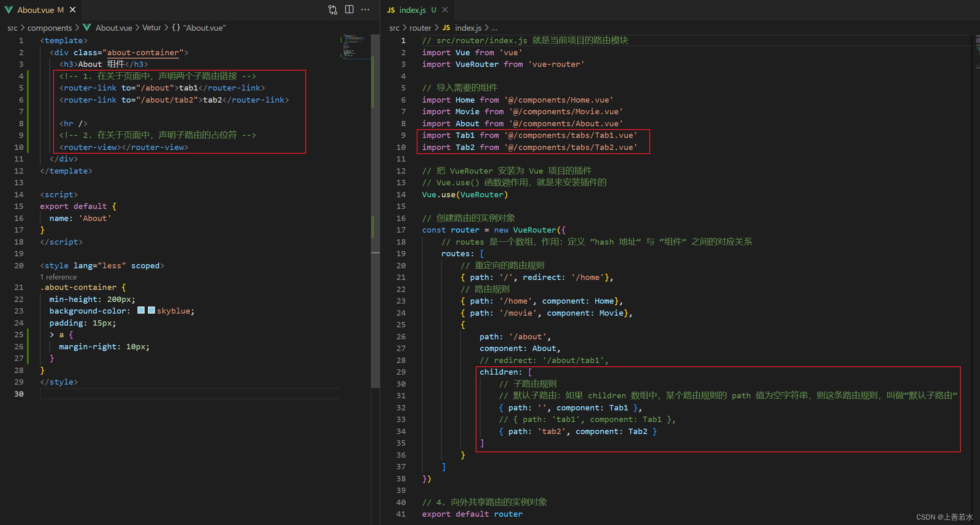Click the 'component: About,' line
This screenshot has width=980, height=525.
coord(520,348)
